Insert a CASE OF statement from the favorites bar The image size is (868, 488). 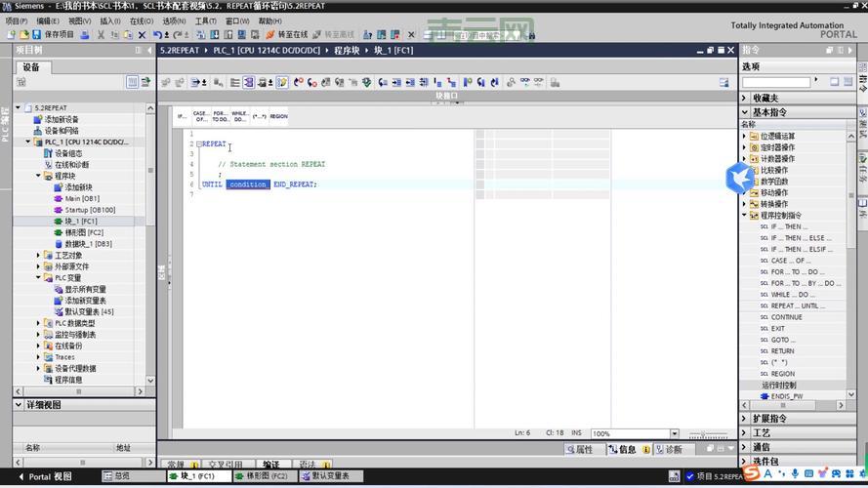pos(201,116)
